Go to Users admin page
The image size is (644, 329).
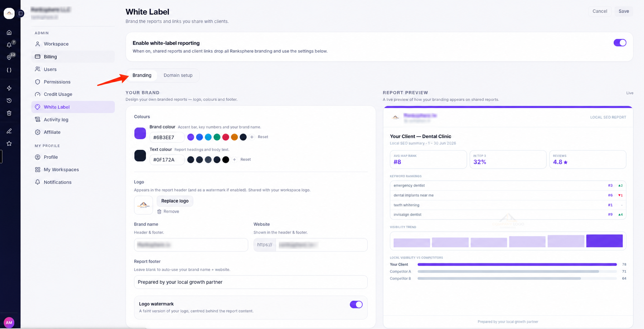click(x=73, y=69)
